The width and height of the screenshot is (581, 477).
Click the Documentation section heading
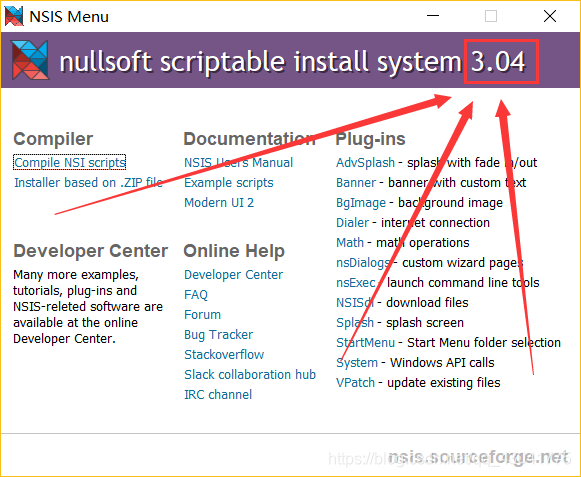(x=249, y=139)
